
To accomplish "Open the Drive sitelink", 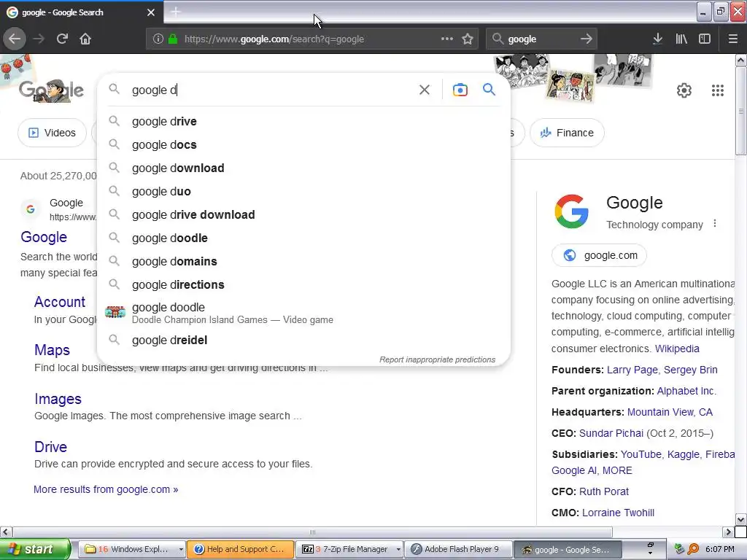I will 50,447.
